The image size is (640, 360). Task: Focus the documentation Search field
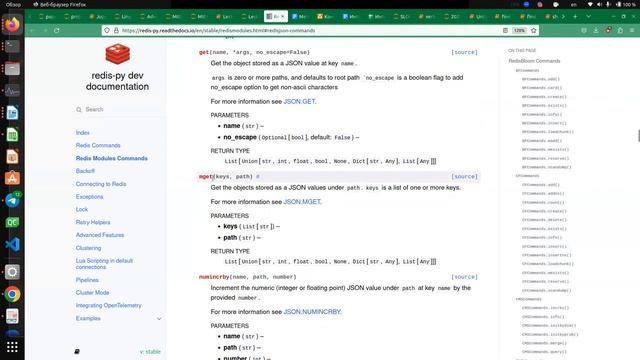[x=120, y=109]
